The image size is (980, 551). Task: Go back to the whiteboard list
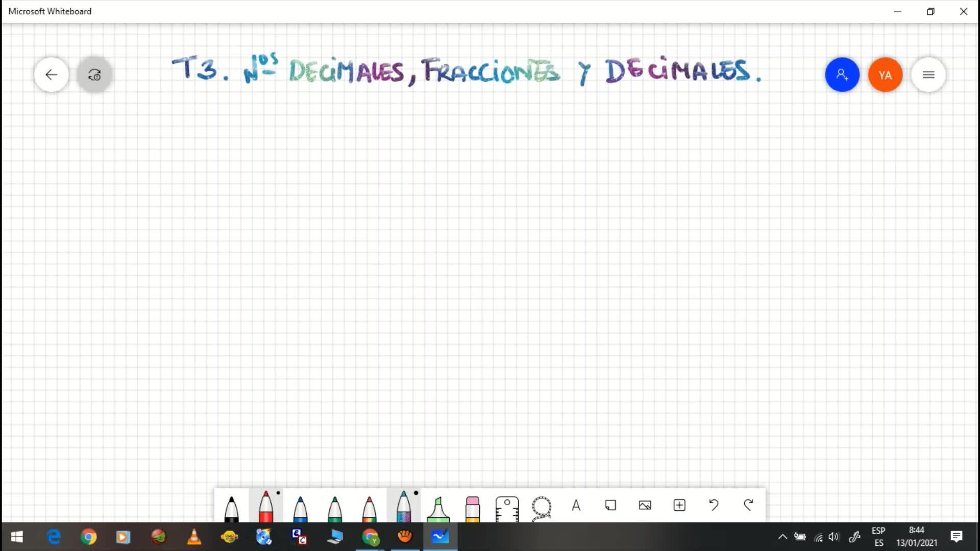point(52,75)
